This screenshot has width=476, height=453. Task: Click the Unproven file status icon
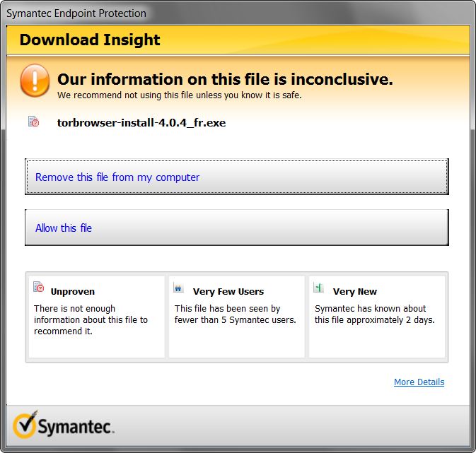tap(39, 287)
